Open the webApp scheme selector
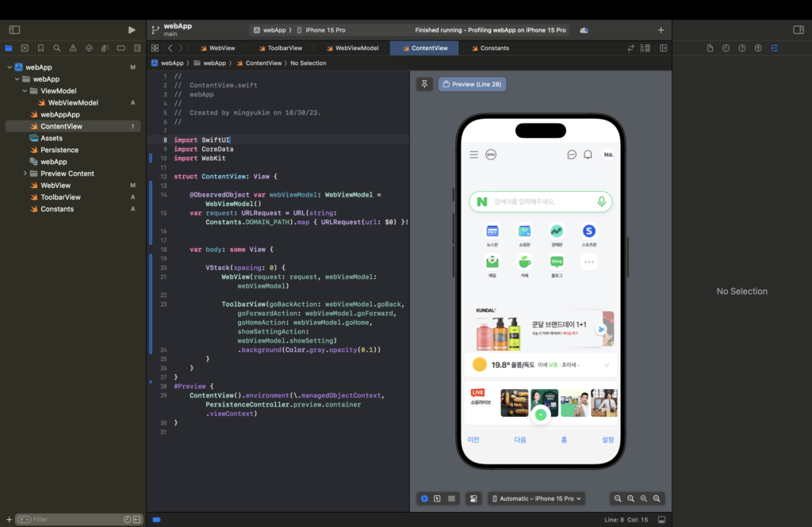Viewport: 812px width, 527px height. point(270,30)
